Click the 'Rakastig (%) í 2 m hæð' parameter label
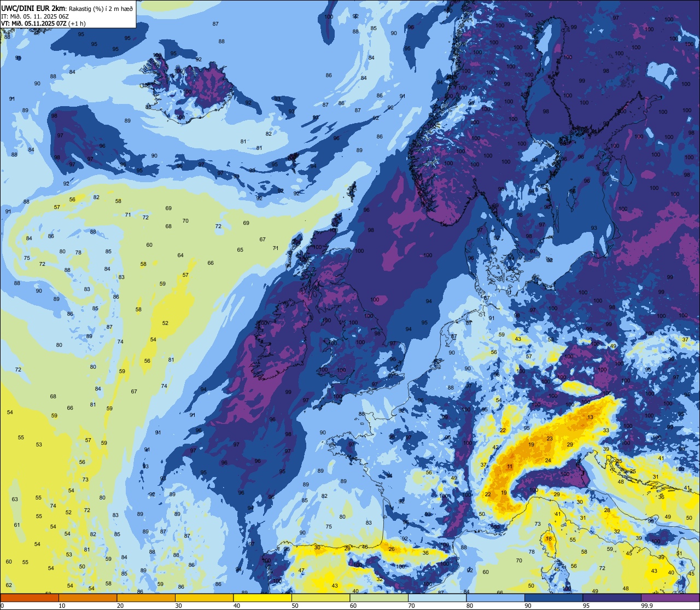The image size is (700, 610). tap(101, 8)
